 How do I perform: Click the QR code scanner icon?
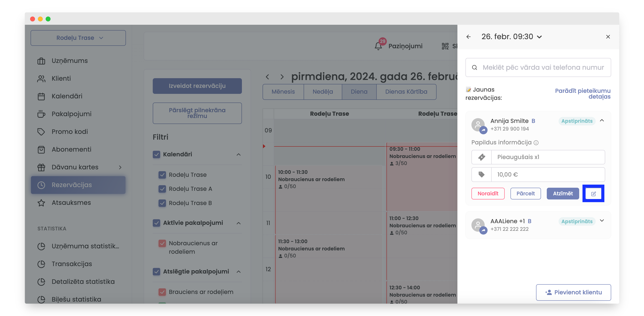point(445,46)
